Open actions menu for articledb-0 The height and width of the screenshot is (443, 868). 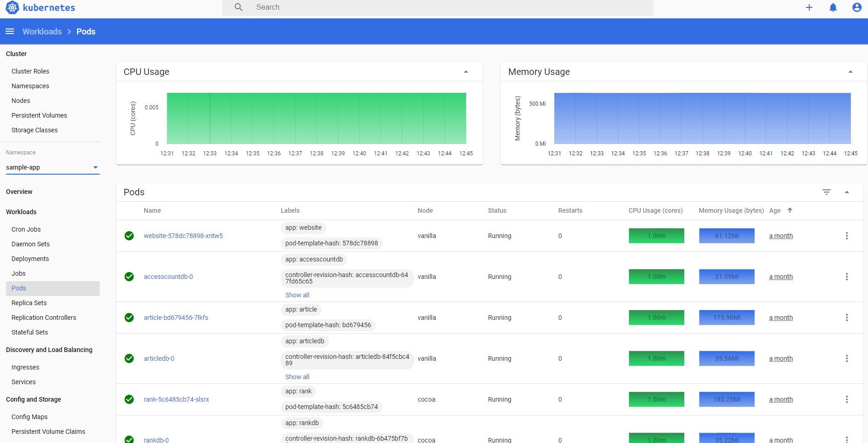click(x=847, y=358)
